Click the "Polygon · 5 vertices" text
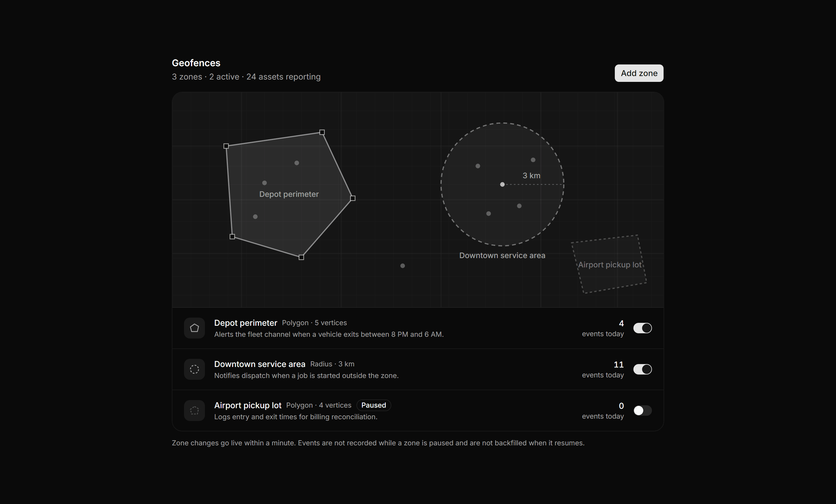The width and height of the screenshot is (836, 504). pos(314,323)
